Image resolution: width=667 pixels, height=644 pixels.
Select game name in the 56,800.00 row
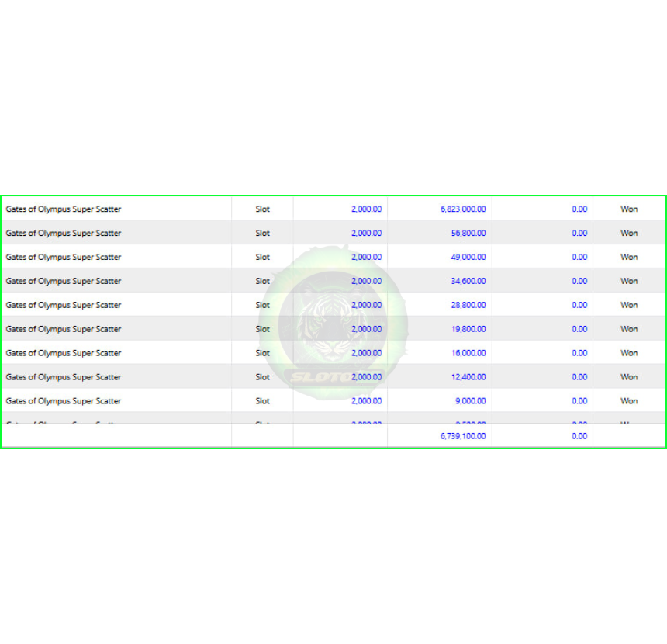(64, 233)
